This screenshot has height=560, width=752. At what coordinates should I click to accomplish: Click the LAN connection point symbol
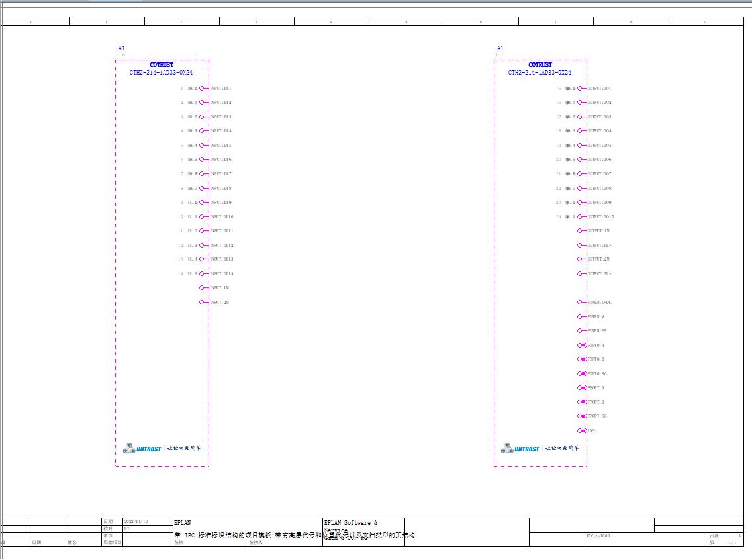582,430
